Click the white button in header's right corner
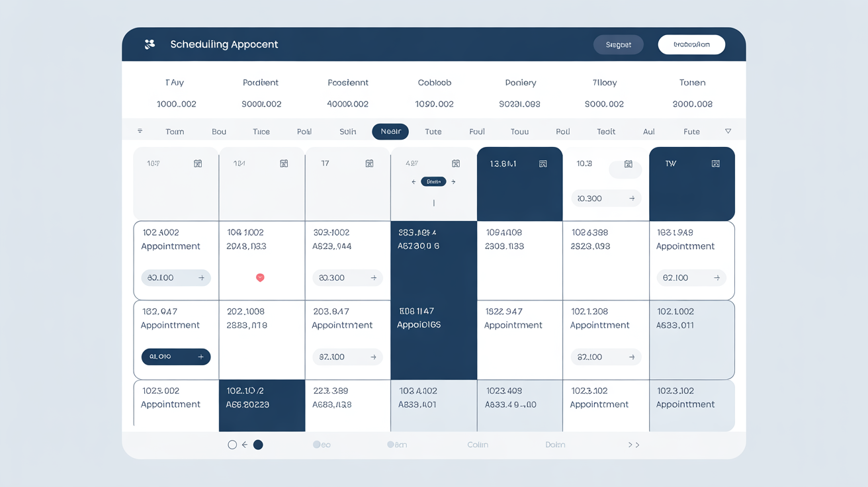 (x=691, y=44)
